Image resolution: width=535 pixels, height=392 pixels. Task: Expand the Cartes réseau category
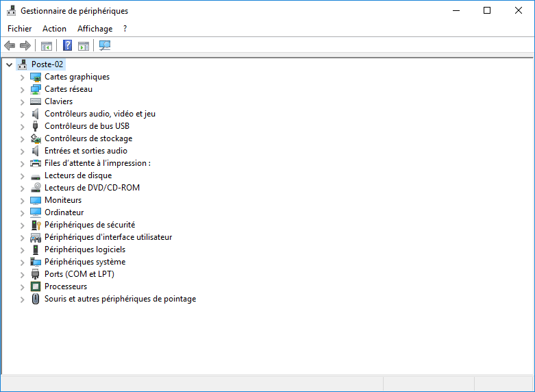point(22,89)
